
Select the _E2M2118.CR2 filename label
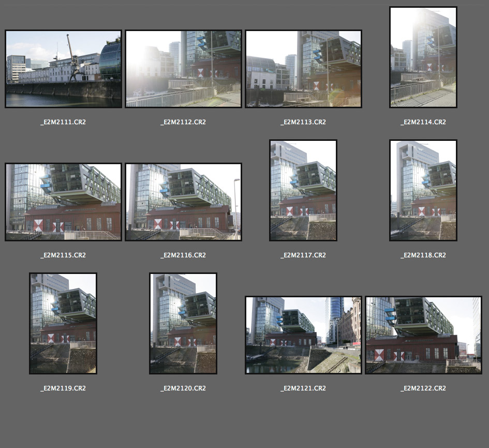(x=423, y=255)
